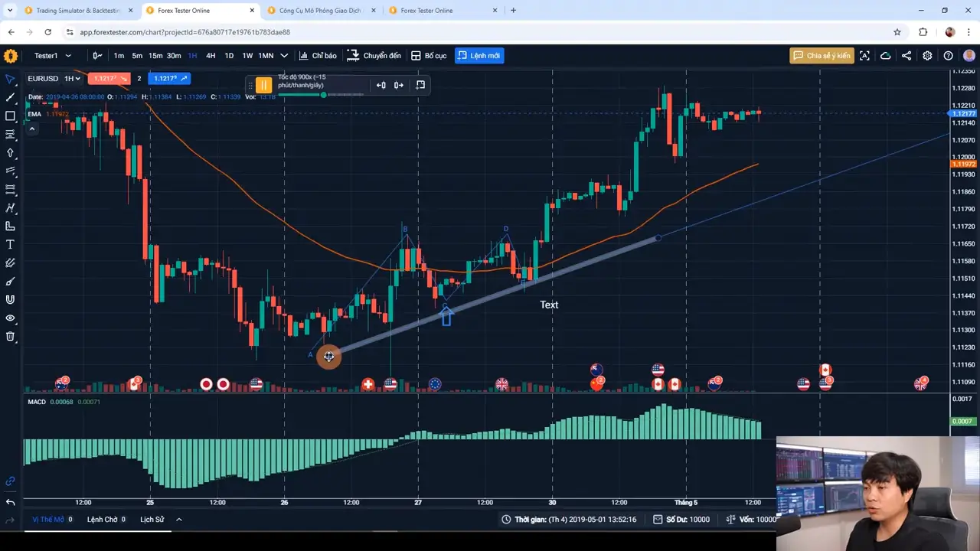Adjust the playback speed slider
Screen dimensions: 980x551
click(x=323, y=96)
